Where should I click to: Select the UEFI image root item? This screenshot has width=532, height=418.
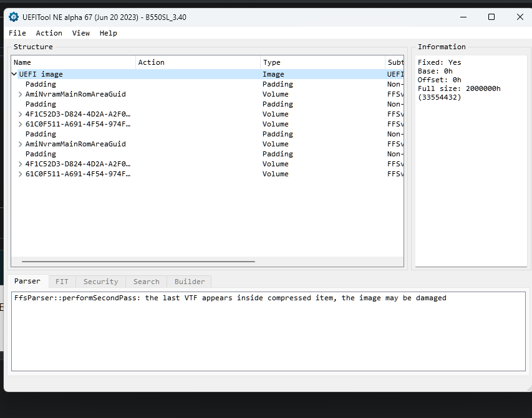coord(41,74)
